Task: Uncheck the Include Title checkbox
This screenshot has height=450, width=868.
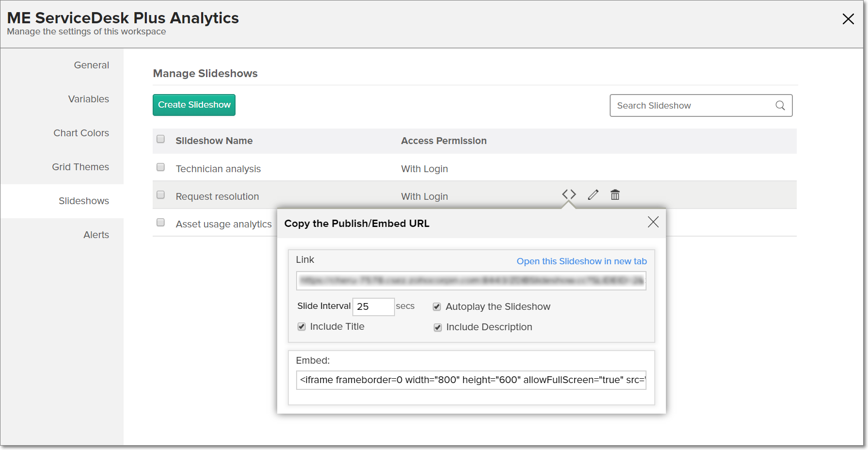Action: tap(301, 327)
